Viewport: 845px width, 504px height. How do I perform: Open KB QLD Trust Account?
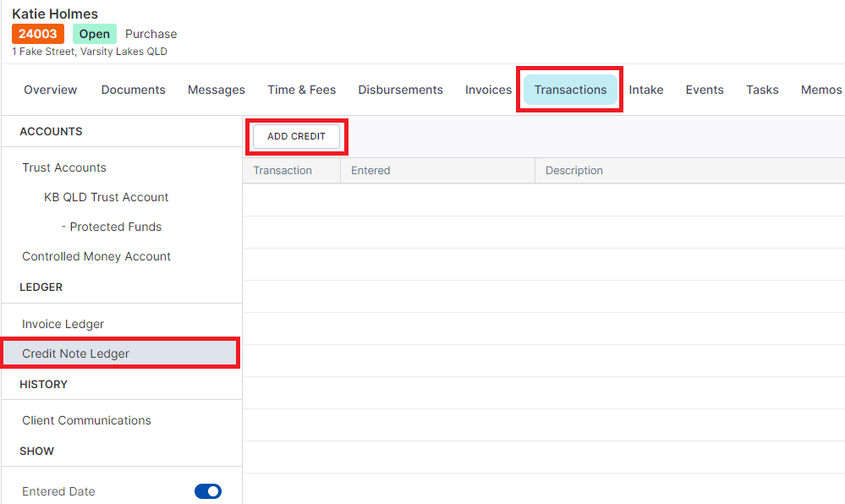click(107, 197)
